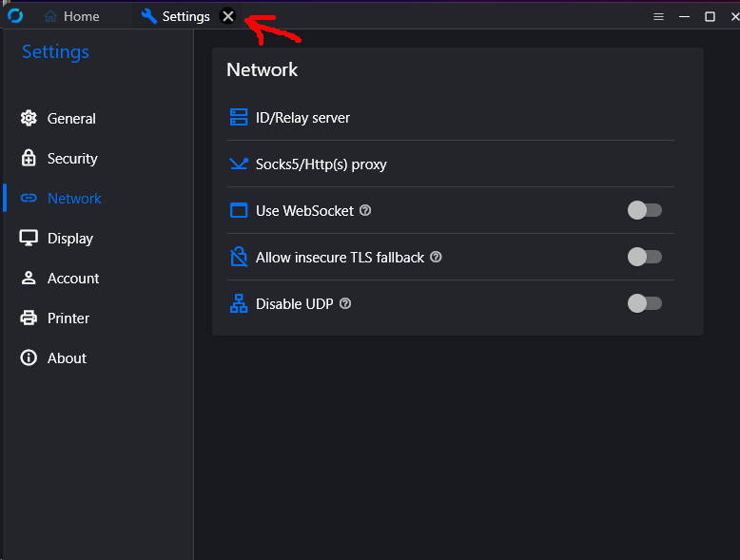The image size is (740, 560).
Task: Open ID/Relay server settings
Action: (x=452, y=118)
